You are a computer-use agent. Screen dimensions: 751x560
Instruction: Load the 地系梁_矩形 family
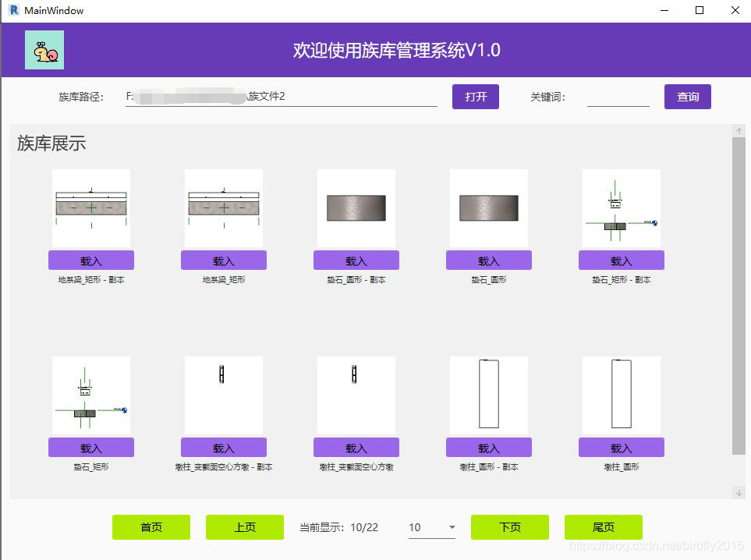[223, 260]
